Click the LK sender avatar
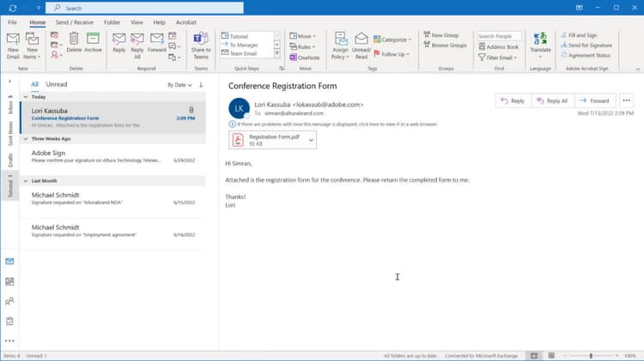The image size is (644, 361). pos(239,108)
